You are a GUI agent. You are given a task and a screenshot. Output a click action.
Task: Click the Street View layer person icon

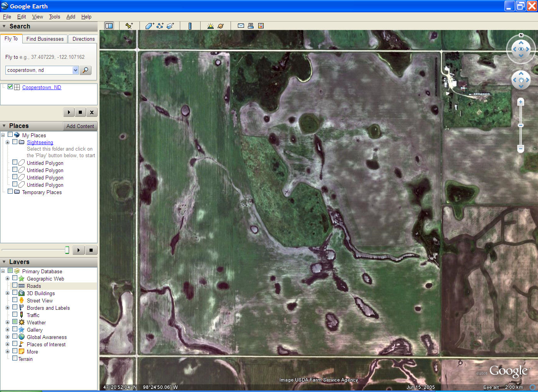[22, 301]
